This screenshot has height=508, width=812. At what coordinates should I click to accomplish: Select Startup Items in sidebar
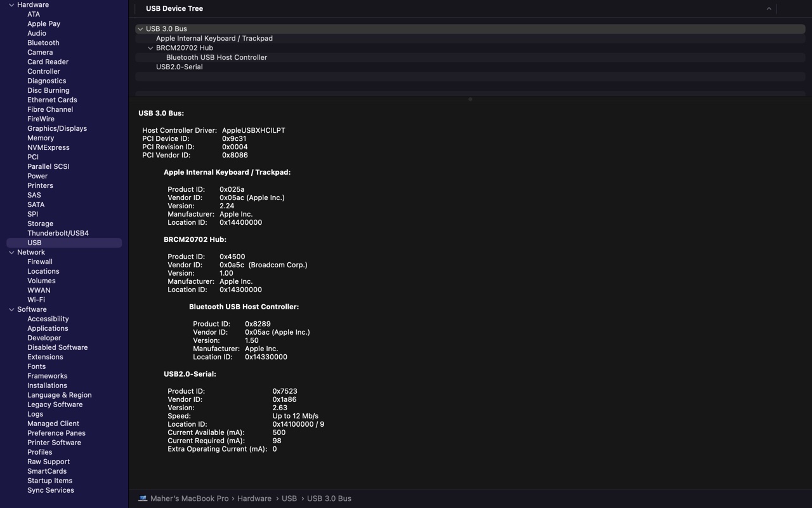[x=49, y=481]
